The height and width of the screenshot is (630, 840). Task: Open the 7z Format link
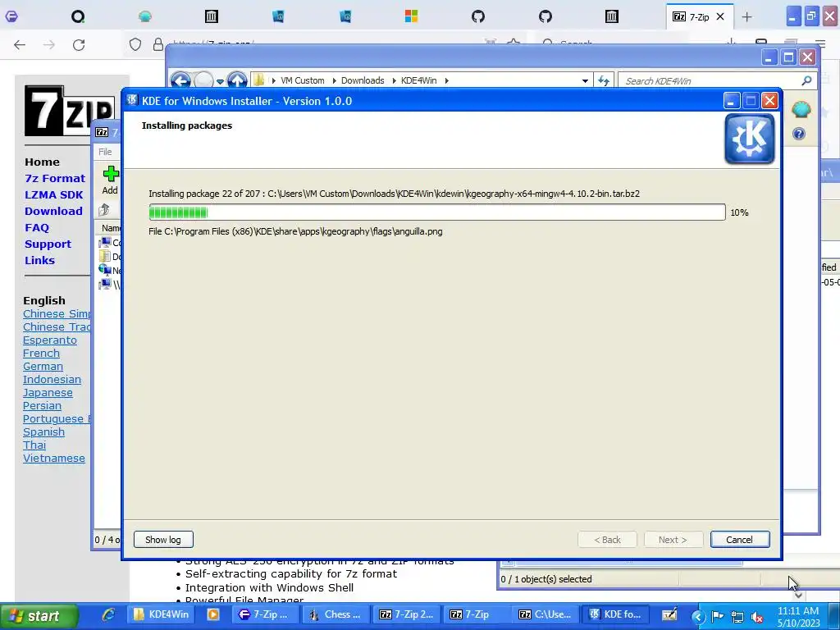(x=55, y=178)
